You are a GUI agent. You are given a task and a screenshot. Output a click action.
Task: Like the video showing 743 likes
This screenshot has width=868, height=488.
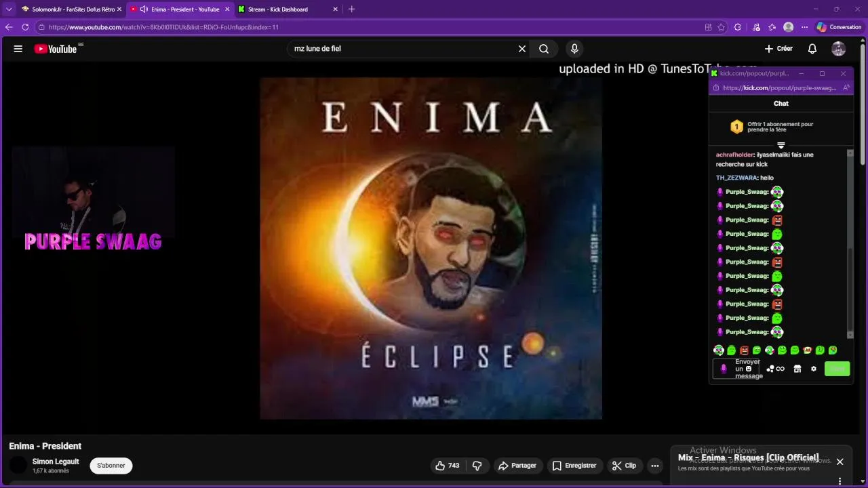pyautogui.click(x=447, y=466)
